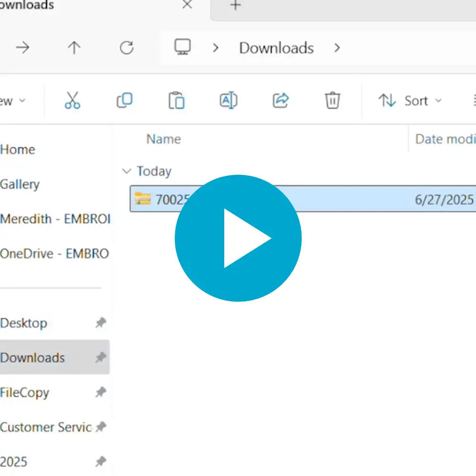Click the Copy icon in toolbar
Image resolution: width=476 pixels, height=476 pixels.
pos(124,101)
